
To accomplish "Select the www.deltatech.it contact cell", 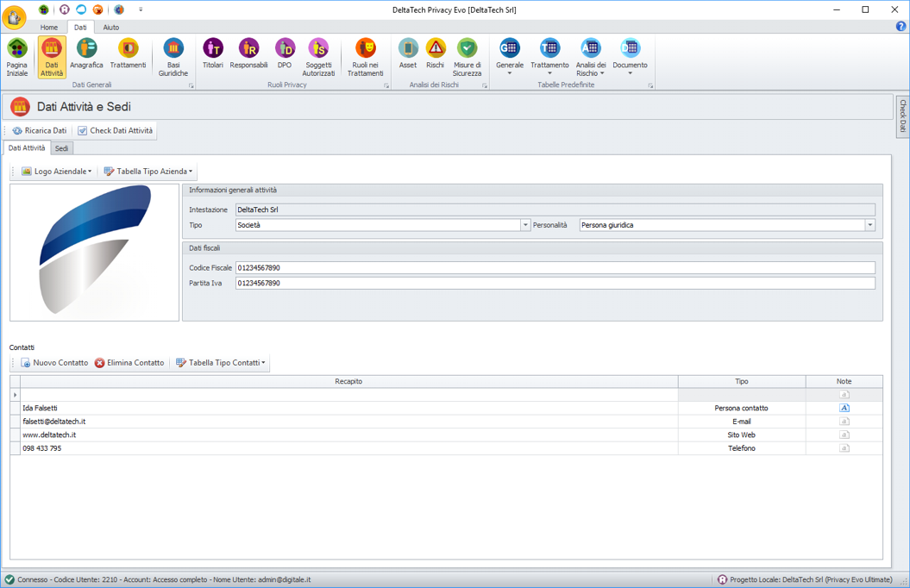I will click(x=348, y=435).
